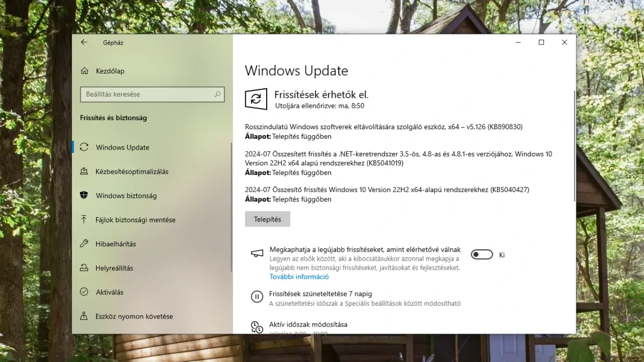Click the Hibaelhárítás wrench icon
644x362 pixels.
(84, 244)
